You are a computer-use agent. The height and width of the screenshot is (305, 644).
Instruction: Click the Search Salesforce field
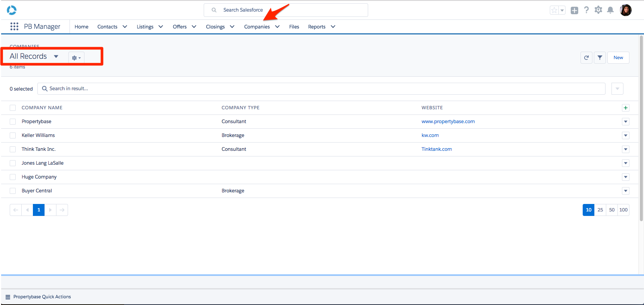click(x=286, y=10)
